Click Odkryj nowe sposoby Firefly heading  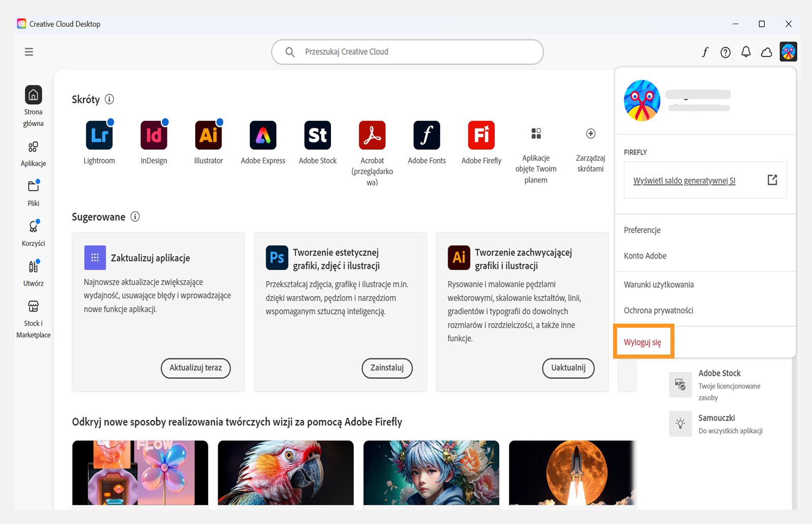237,422
